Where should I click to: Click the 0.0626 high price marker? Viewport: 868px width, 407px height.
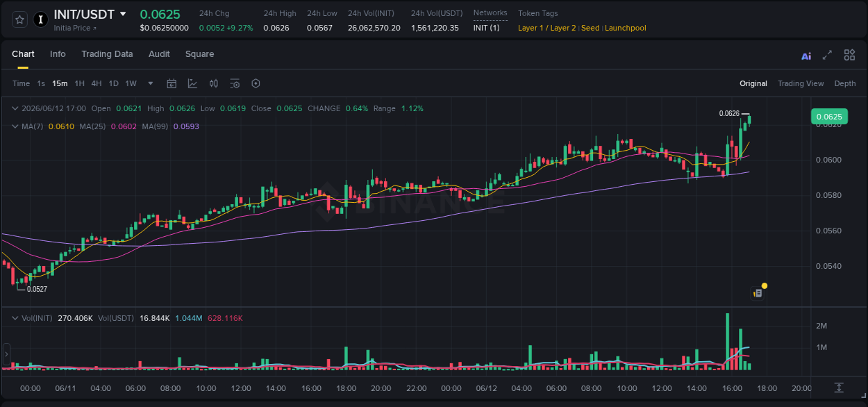(729, 113)
